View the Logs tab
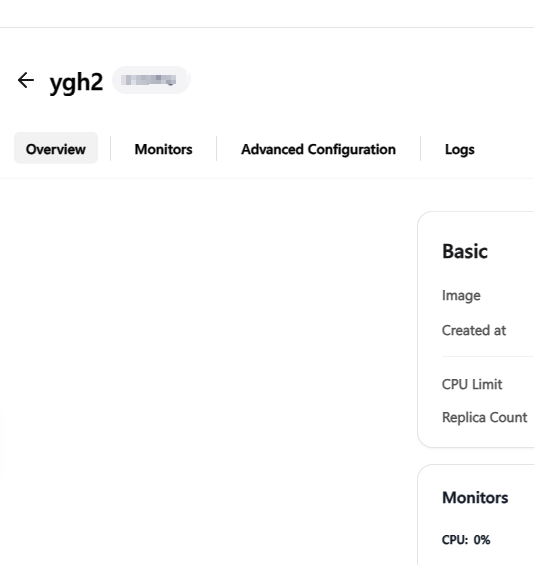 459,149
